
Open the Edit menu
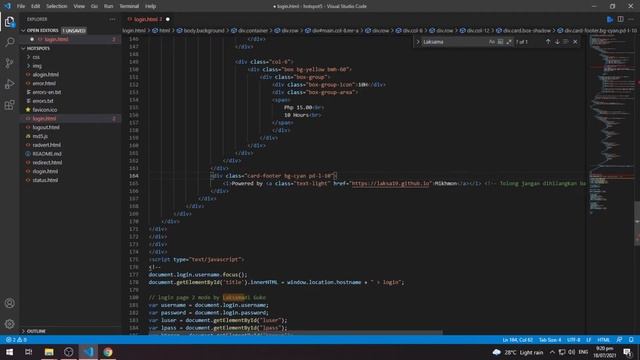[36, 6]
